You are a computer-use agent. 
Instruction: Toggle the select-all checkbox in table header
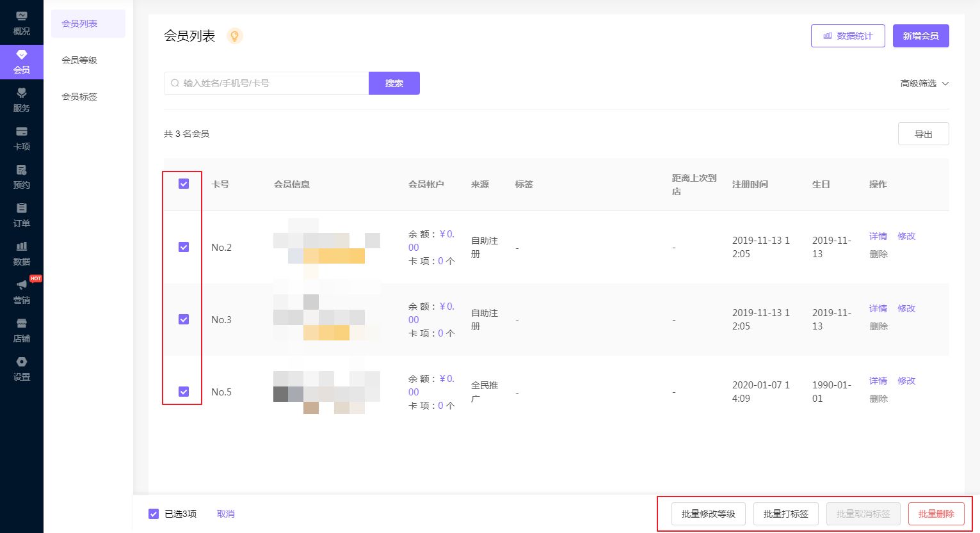pos(184,184)
